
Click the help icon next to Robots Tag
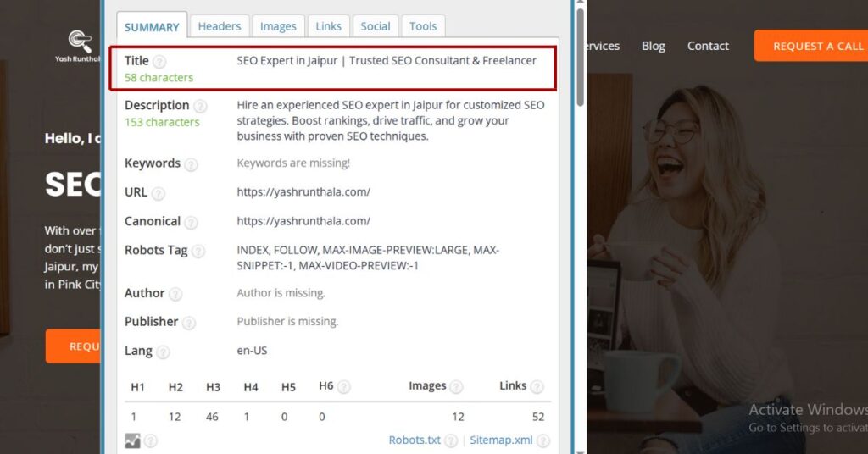click(x=198, y=251)
